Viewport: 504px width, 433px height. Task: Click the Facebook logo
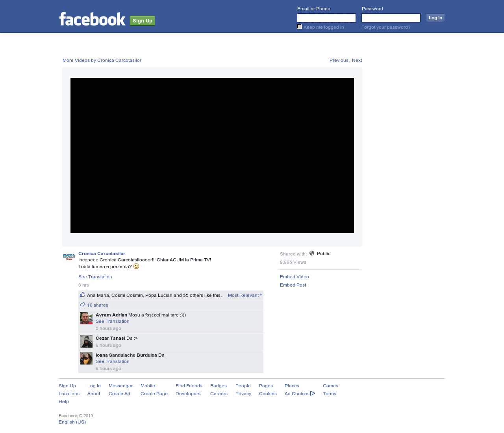click(93, 19)
